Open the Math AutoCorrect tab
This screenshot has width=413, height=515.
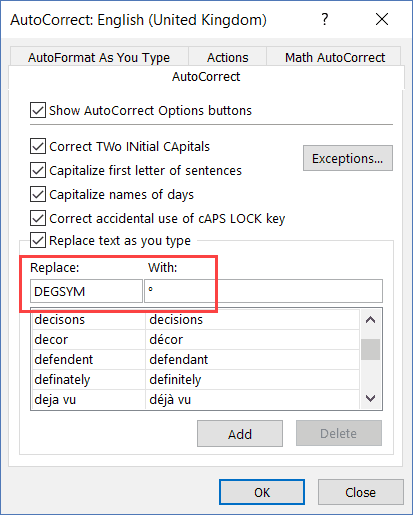335,57
